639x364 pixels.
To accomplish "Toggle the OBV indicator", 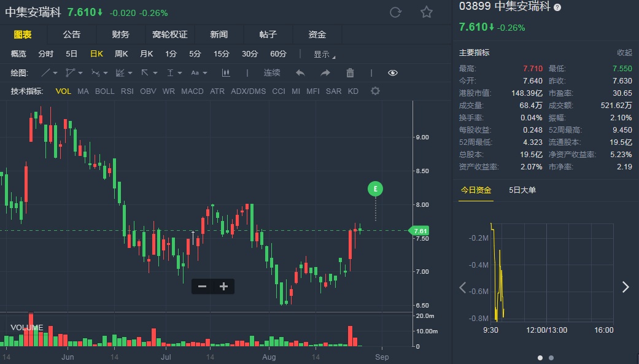I will pos(148,91).
